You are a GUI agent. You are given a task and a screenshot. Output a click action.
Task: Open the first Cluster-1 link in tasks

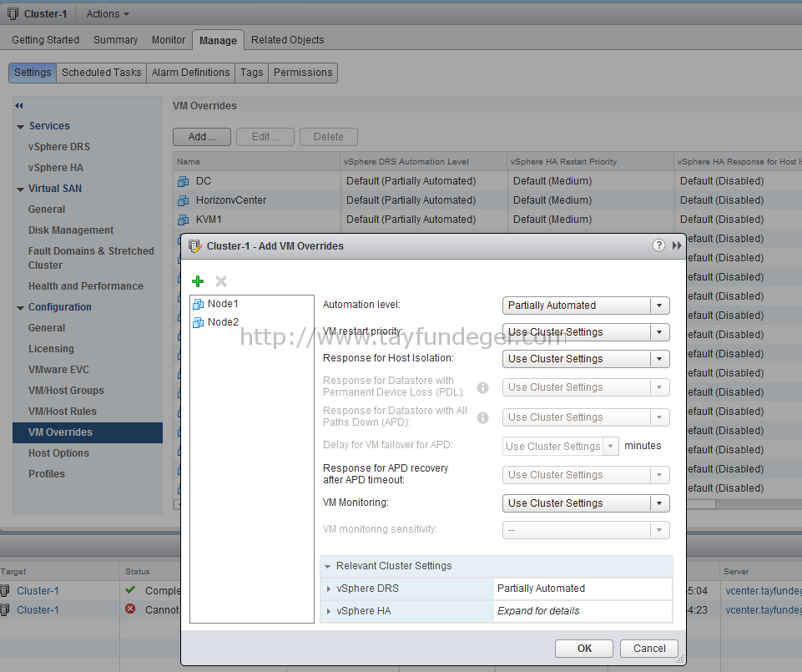tap(38, 591)
